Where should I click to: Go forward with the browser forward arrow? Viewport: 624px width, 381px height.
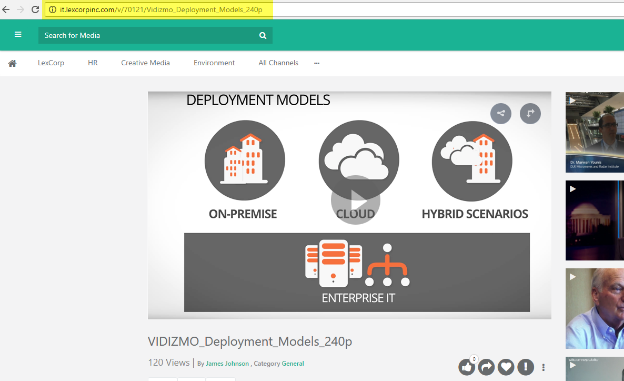pyautogui.click(x=20, y=9)
